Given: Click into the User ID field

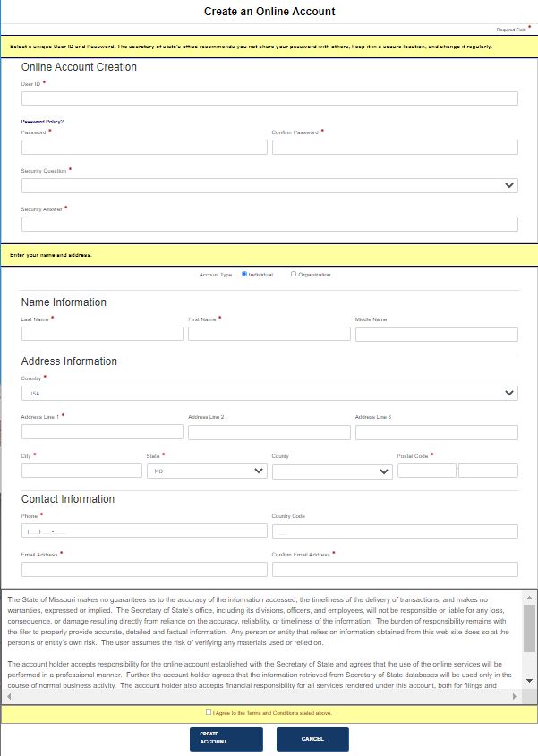Looking at the screenshot, I should [x=269, y=98].
